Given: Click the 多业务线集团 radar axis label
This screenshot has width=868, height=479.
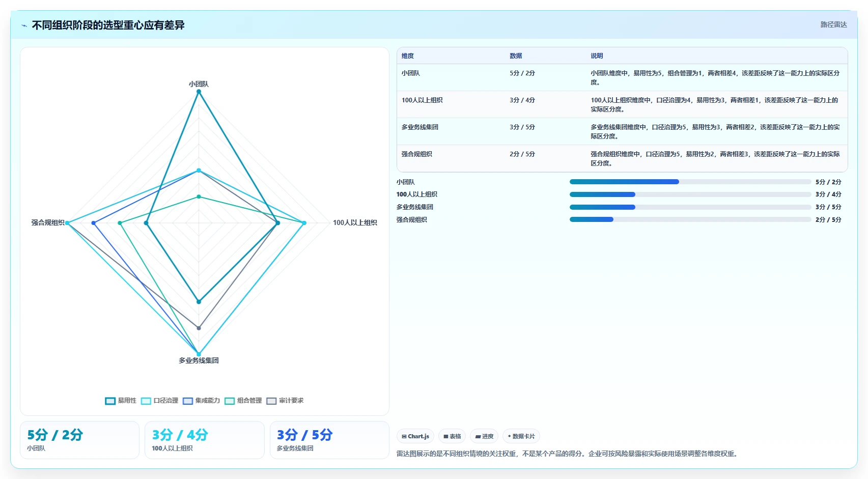Looking at the screenshot, I should [199, 360].
